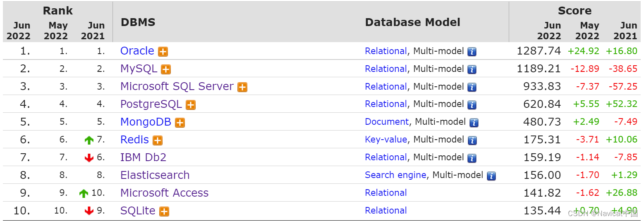Open the Relational link in Microsoft Access's row

point(386,193)
